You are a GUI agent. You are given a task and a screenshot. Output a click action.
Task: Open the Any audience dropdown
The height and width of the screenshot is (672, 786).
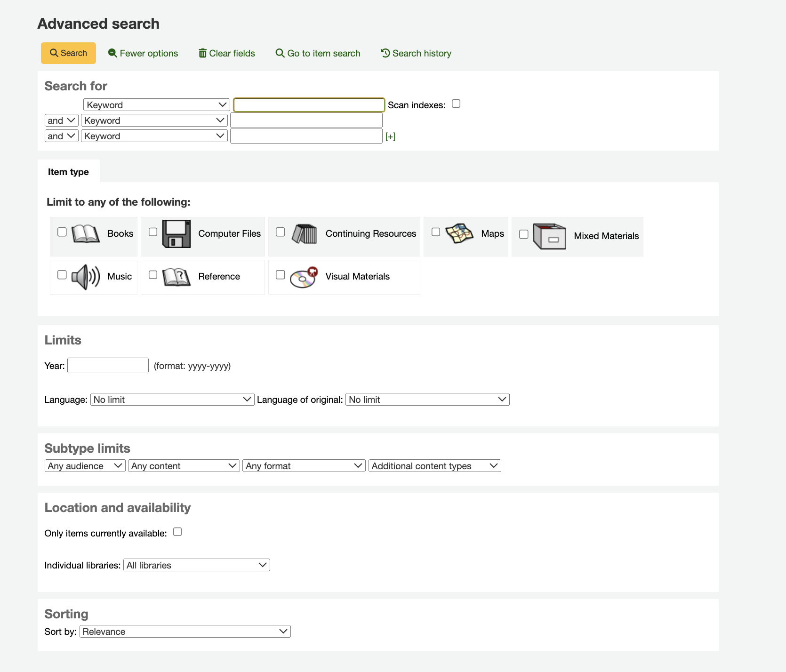coord(84,465)
